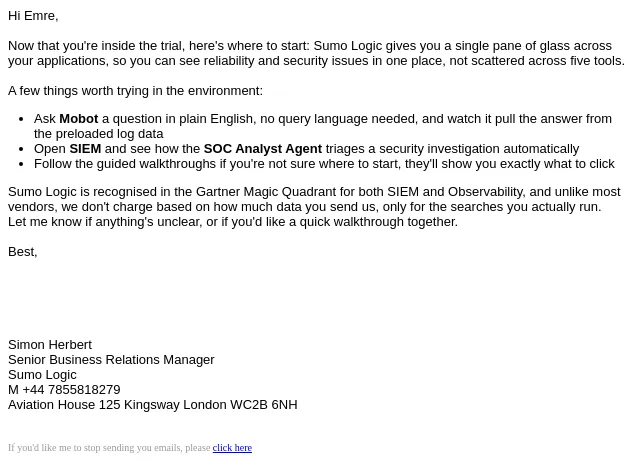Click the 'Best,' sign-off text
The width and height of the screenshot is (640, 461).
[23, 252]
